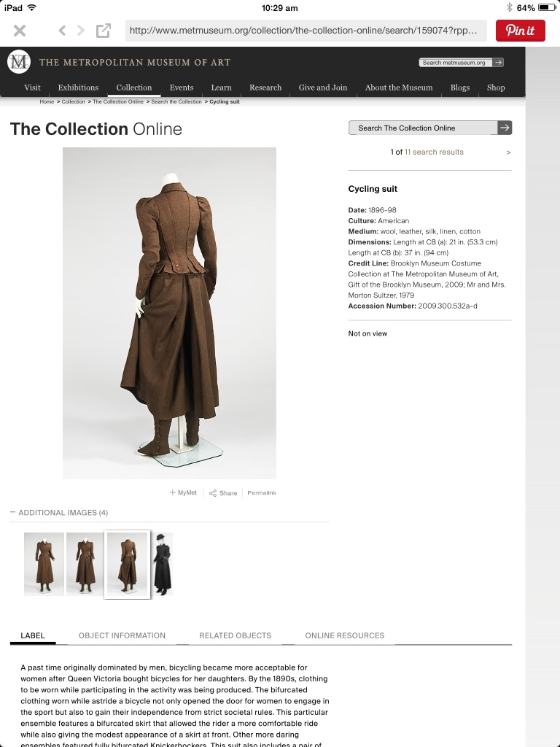
Task: Switch to the Object Information tab
Action: click(122, 635)
